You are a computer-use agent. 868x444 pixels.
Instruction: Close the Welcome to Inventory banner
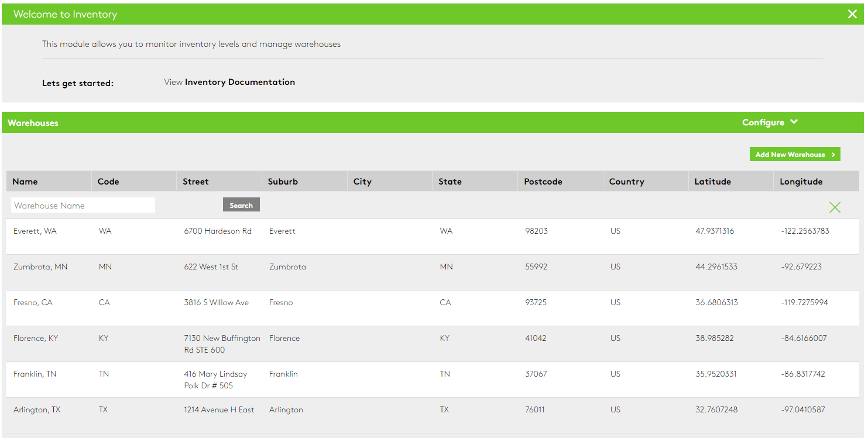click(852, 13)
